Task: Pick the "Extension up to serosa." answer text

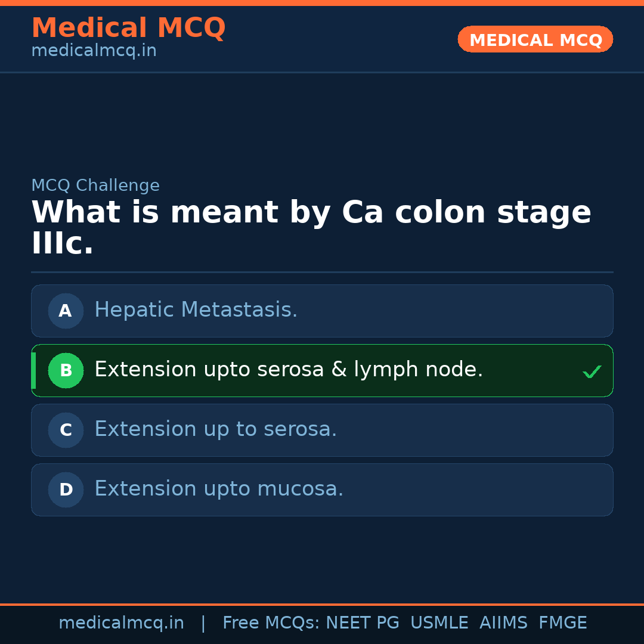Action: point(215,429)
